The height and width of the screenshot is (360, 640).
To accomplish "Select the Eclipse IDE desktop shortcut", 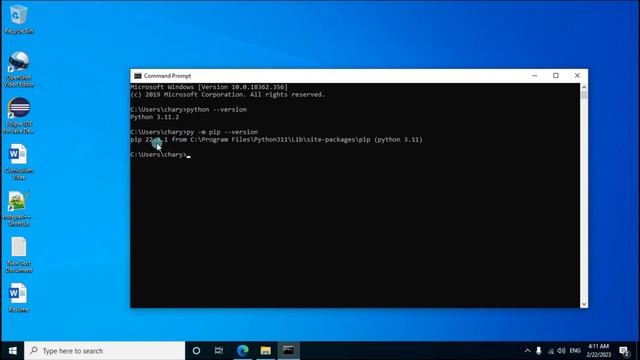I will pos(19,116).
